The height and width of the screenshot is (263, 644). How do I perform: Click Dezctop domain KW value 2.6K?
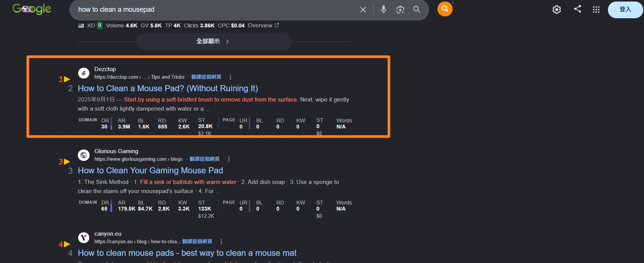184,127
